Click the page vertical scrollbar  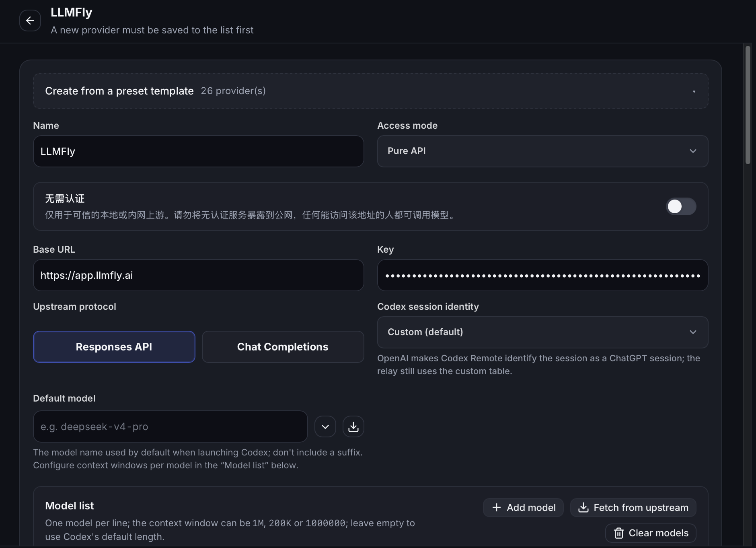tap(748, 105)
